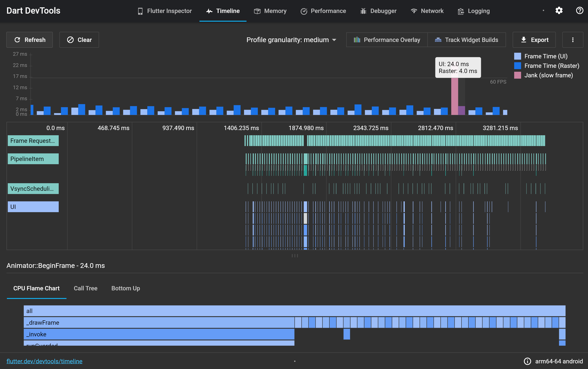This screenshot has height=369, width=588.
Task: Toggle Performance Overlay
Action: click(387, 40)
